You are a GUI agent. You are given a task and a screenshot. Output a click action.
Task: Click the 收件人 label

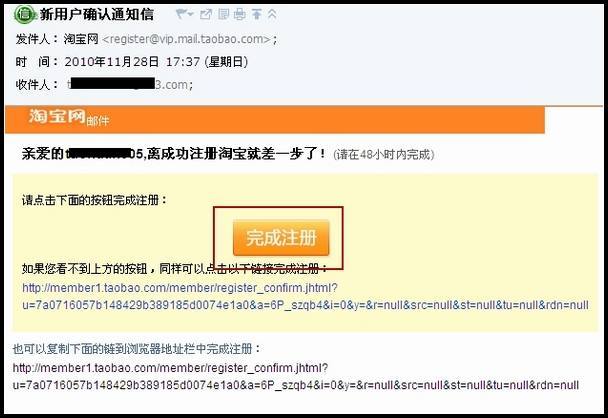(33, 84)
